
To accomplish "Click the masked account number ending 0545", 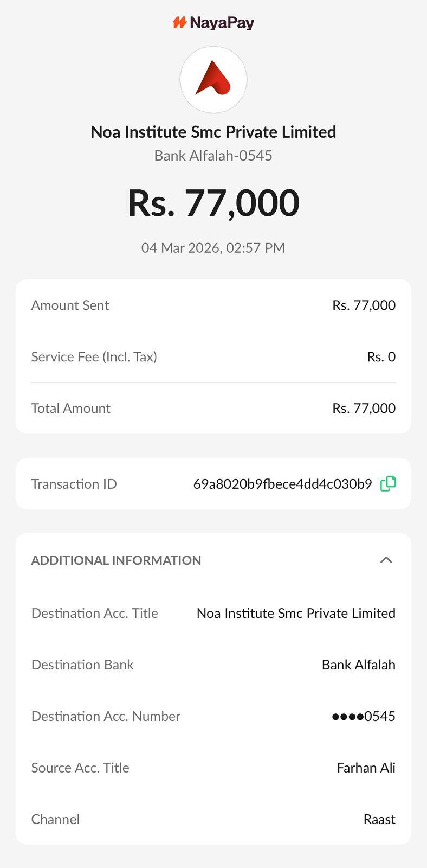I will point(364,716).
